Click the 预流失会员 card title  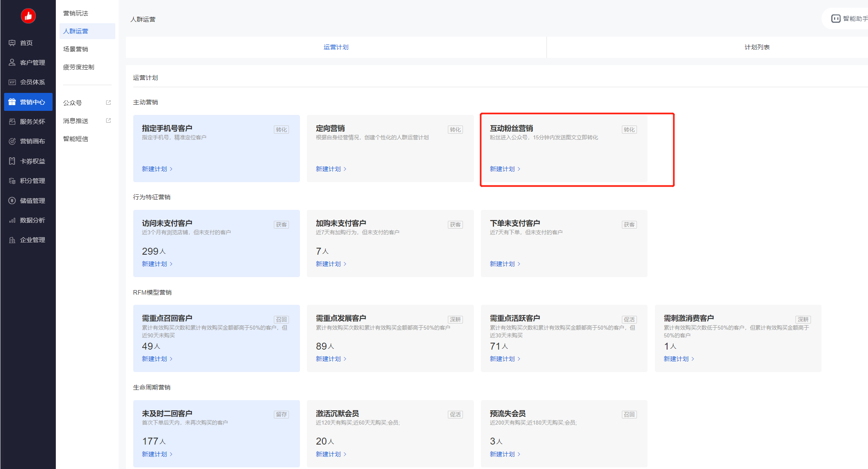tap(508, 414)
